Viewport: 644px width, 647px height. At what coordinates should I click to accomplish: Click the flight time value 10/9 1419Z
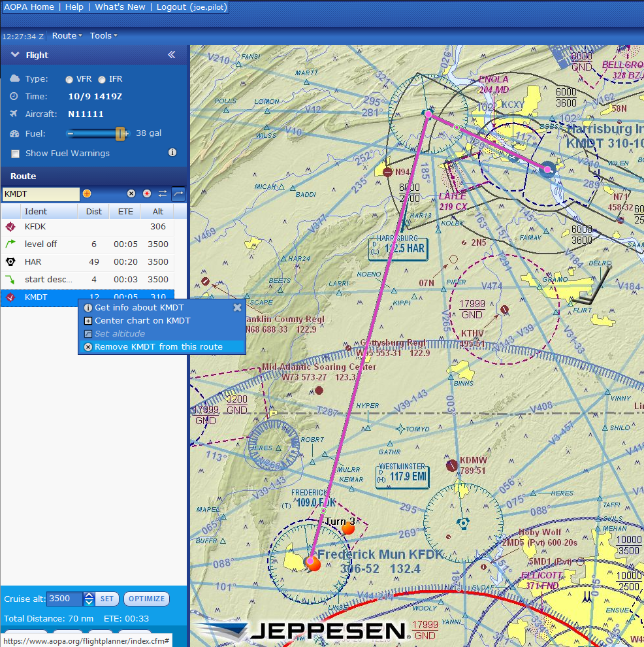coord(95,97)
